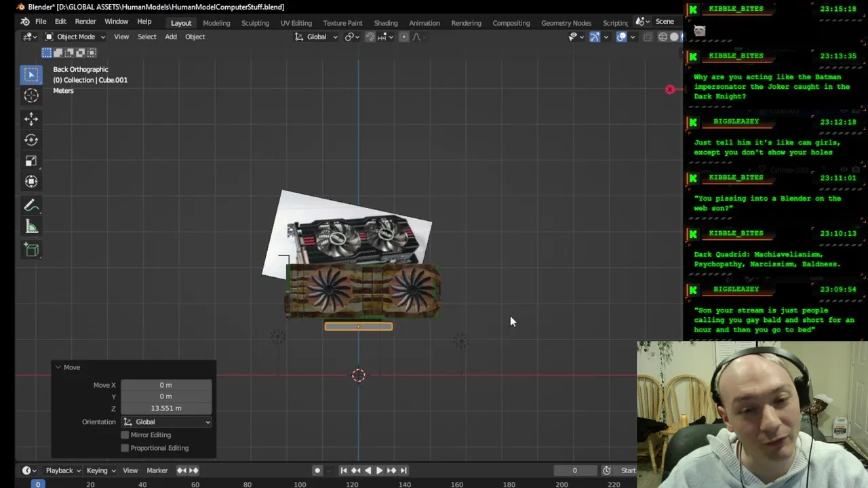Click the Z 13.551 m field
Viewport: 868px width, 488px height.
click(x=166, y=408)
